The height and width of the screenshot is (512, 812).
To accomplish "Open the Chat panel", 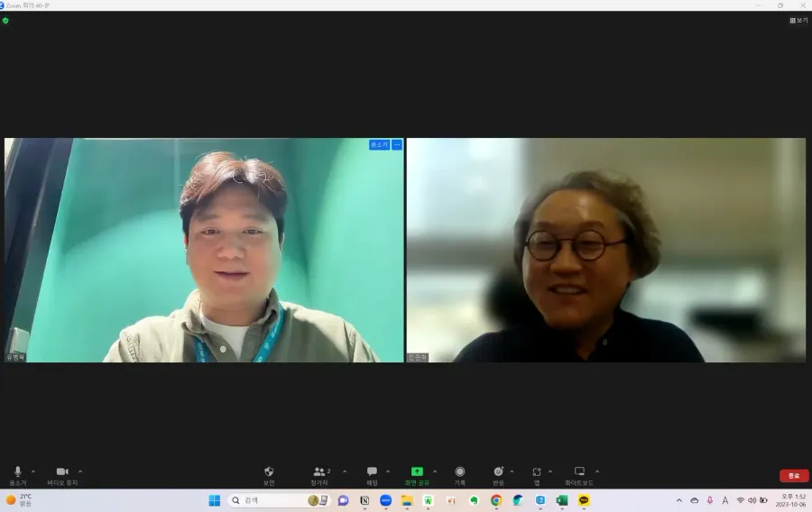I will click(x=372, y=476).
